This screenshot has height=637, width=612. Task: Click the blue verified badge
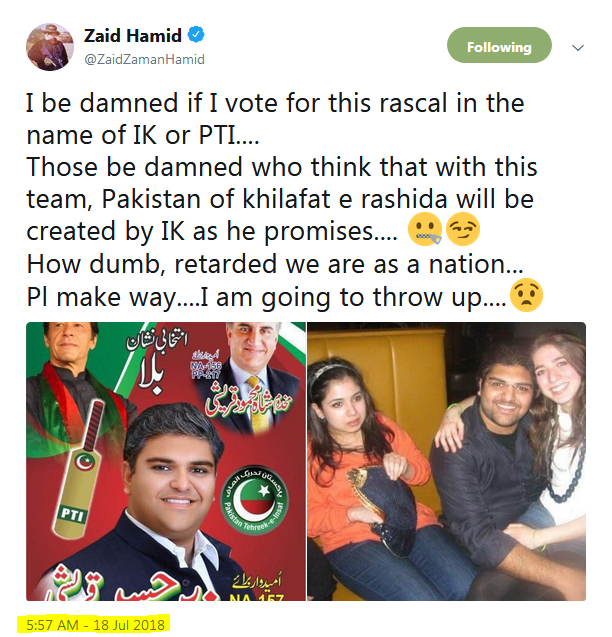[196, 35]
